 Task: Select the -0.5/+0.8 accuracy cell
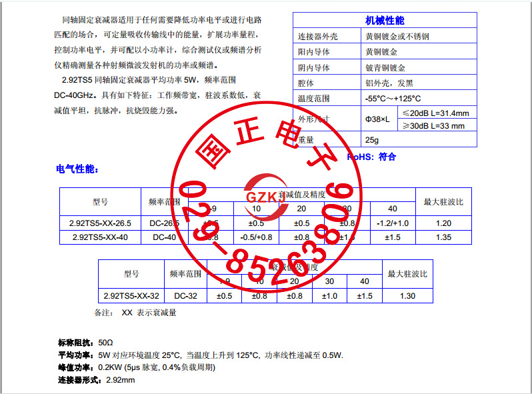pyautogui.click(x=256, y=237)
